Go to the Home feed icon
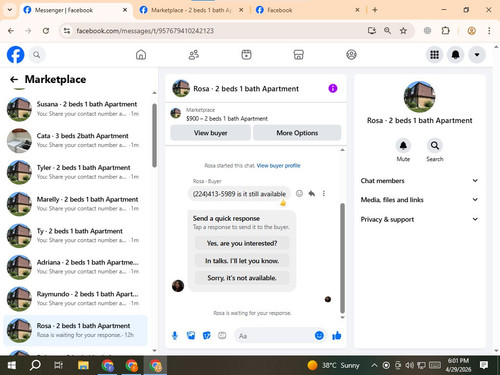The height and width of the screenshot is (375, 500). click(141, 55)
